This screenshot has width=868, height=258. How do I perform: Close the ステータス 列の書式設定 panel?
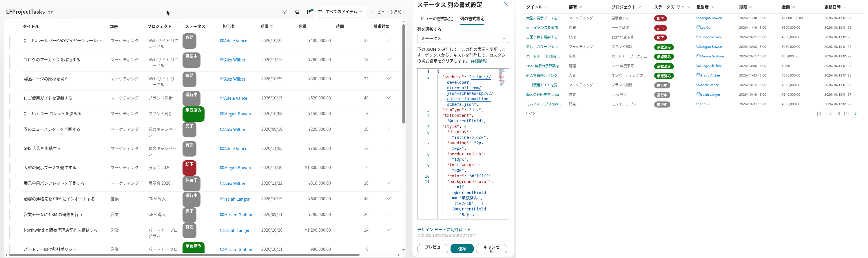(506, 4)
